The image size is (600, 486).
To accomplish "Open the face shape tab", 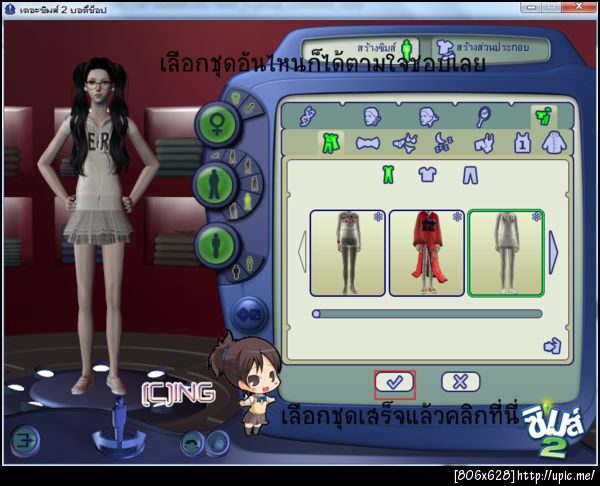I will pos(372,116).
